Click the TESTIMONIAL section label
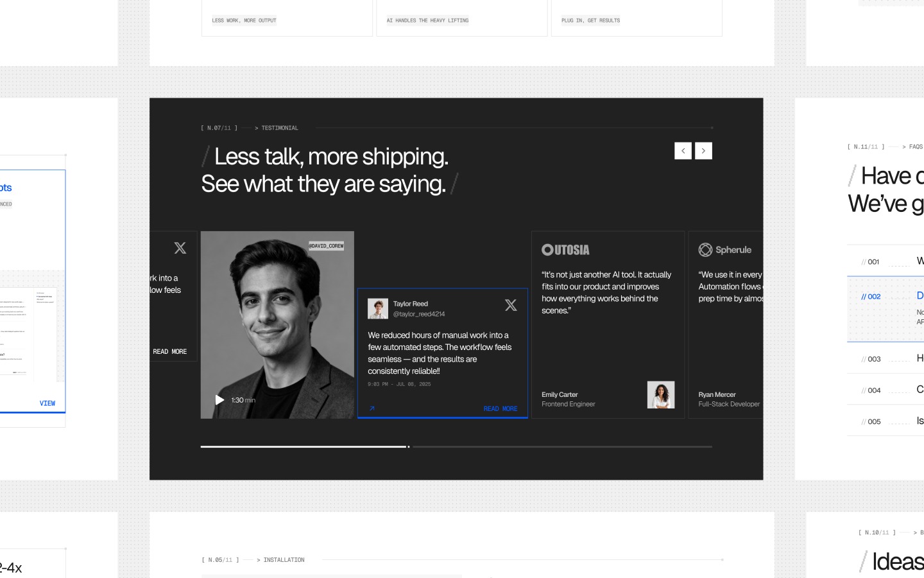Viewport: 924px width, 578px height. (x=280, y=128)
